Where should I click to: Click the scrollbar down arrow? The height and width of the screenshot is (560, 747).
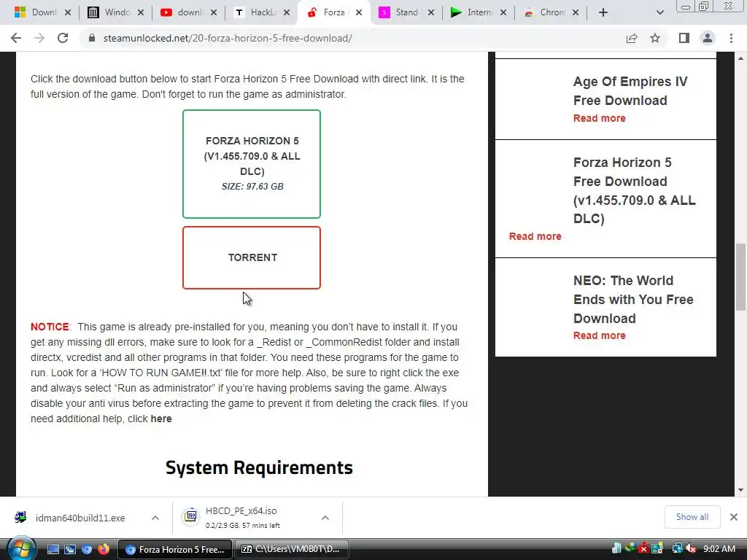point(740,490)
